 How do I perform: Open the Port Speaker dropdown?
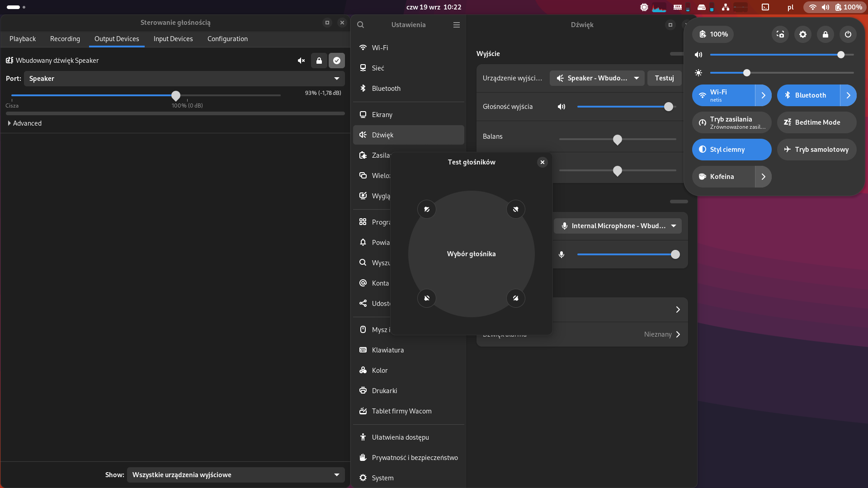point(184,79)
